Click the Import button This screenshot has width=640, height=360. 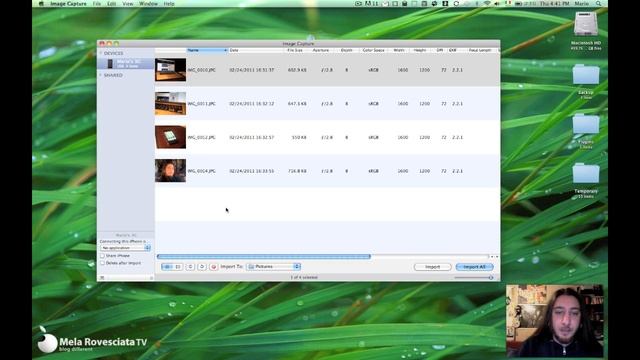coord(433,267)
